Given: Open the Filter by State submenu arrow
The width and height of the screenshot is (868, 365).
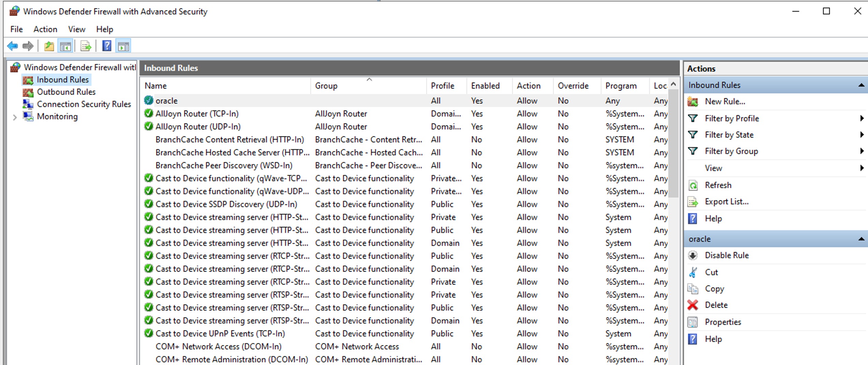Looking at the screenshot, I should tap(862, 134).
